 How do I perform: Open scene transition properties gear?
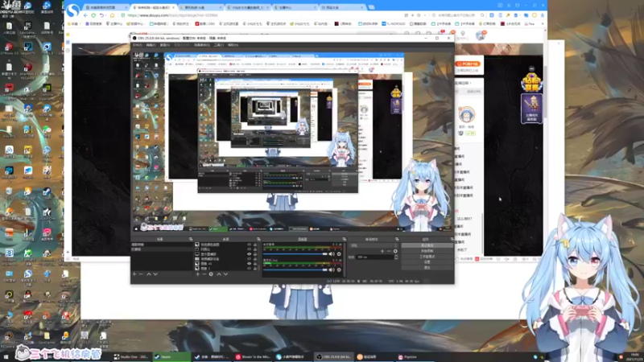tap(395, 251)
